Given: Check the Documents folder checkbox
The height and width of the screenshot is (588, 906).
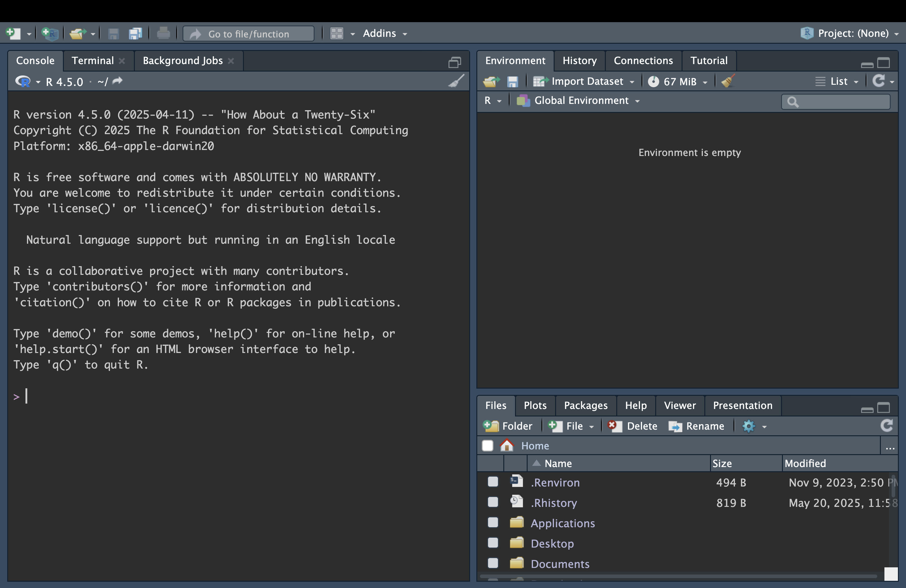Looking at the screenshot, I should click(493, 563).
